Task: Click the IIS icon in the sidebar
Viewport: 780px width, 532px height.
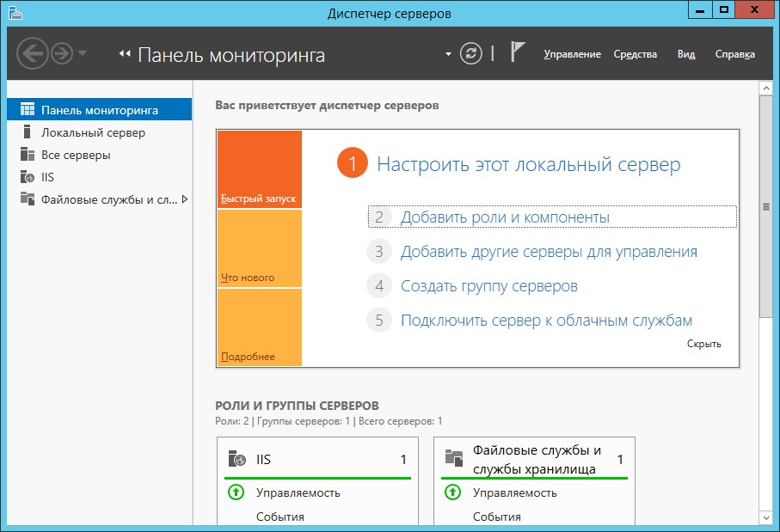Action: 28,176
